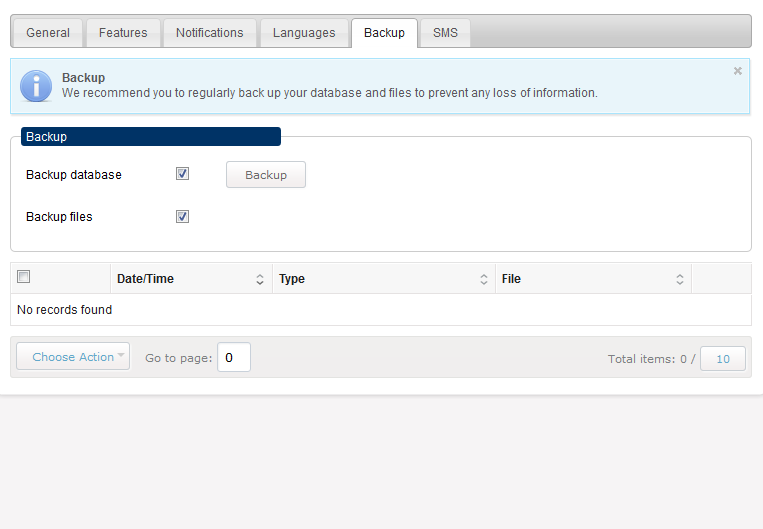
Task: Click the blue info icon
Action: (x=36, y=86)
